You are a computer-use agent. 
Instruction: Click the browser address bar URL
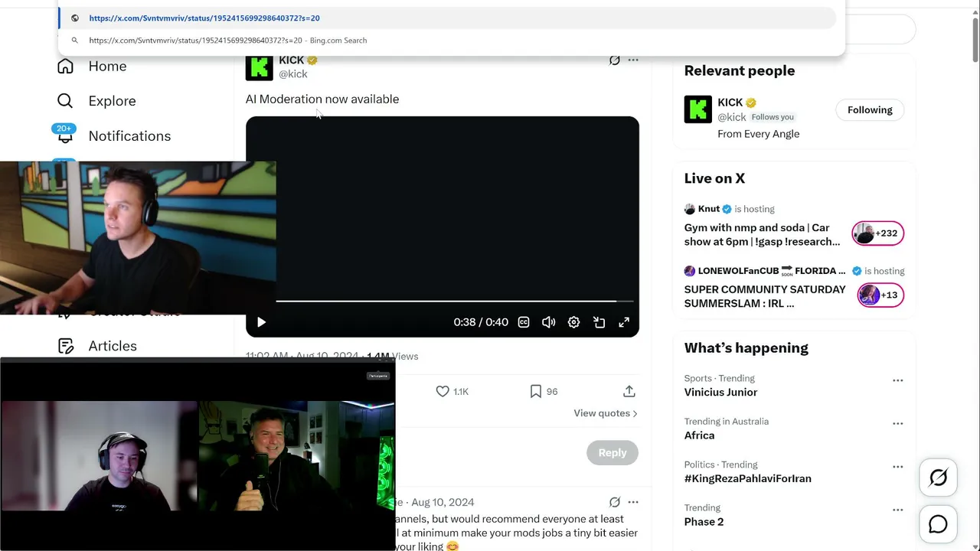pos(204,18)
